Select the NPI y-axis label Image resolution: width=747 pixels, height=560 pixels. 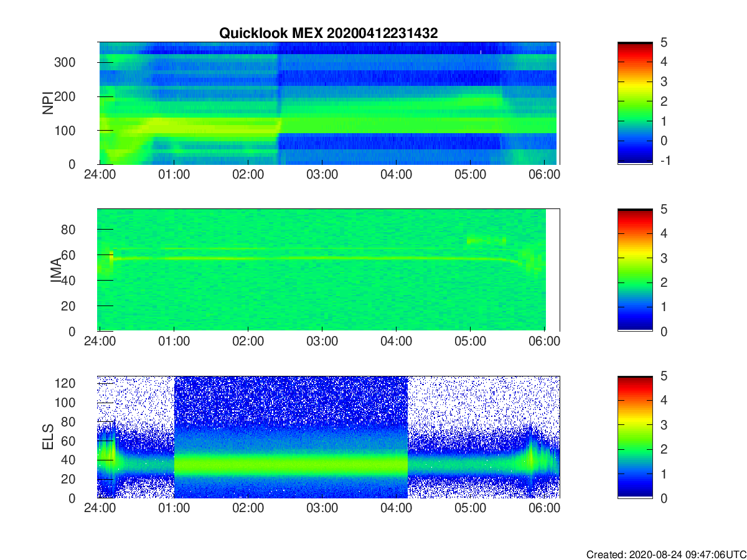(47, 103)
